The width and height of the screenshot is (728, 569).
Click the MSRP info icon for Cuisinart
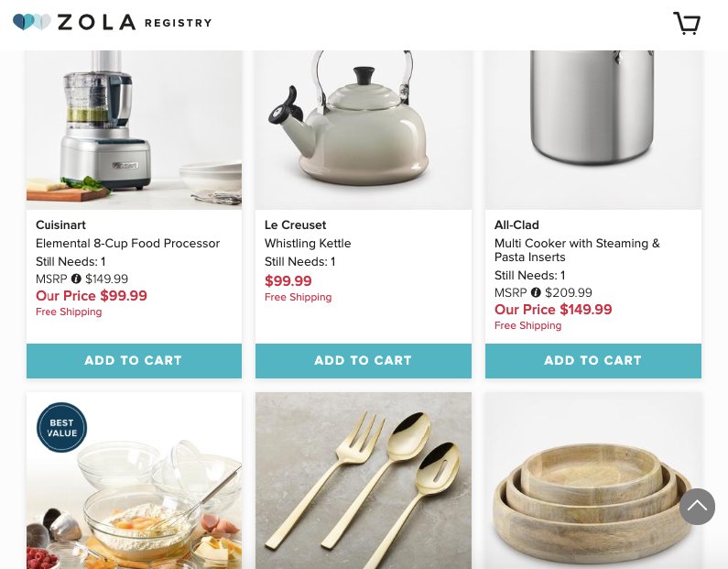[76, 279]
